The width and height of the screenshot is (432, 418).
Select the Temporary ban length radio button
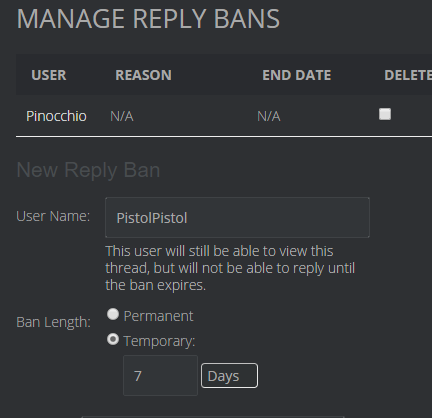113,339
